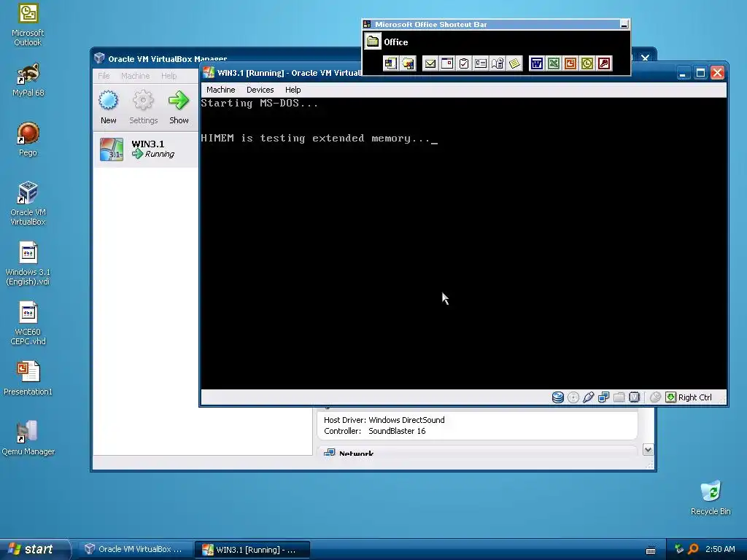Click the Show button in VirtualBox Manager
The height and width of the screenshot is (560, 747).
[x=179, y=108]
